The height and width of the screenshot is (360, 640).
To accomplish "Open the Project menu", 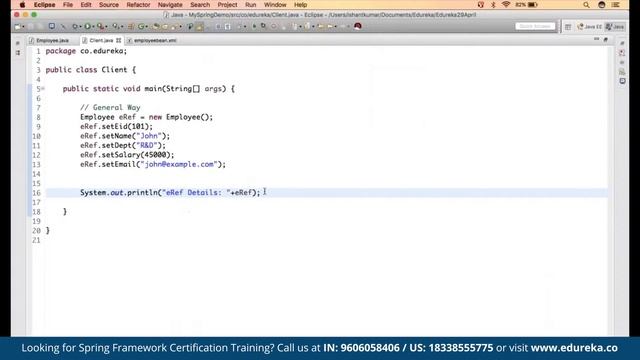I will (x=227, y=5).
